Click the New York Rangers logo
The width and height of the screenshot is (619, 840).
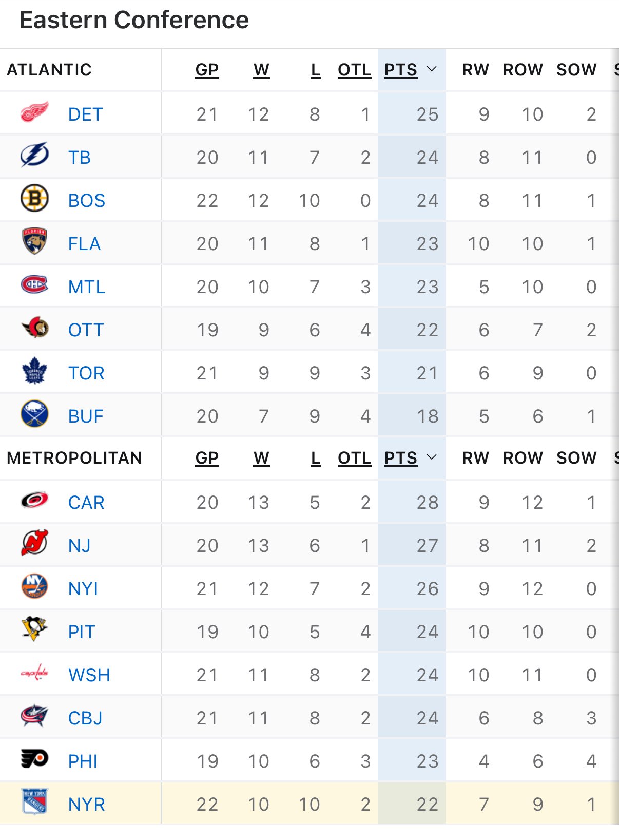click(34, 803)
